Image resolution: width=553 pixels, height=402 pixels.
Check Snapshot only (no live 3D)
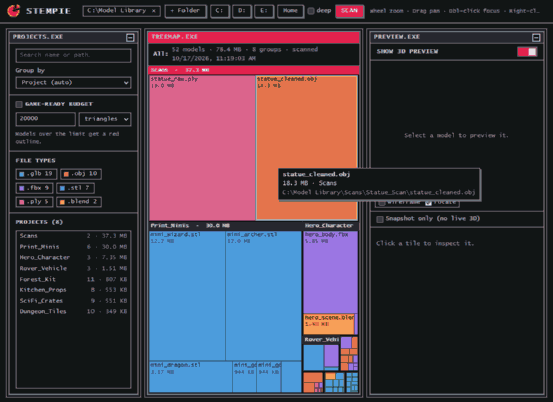[380, 219]
